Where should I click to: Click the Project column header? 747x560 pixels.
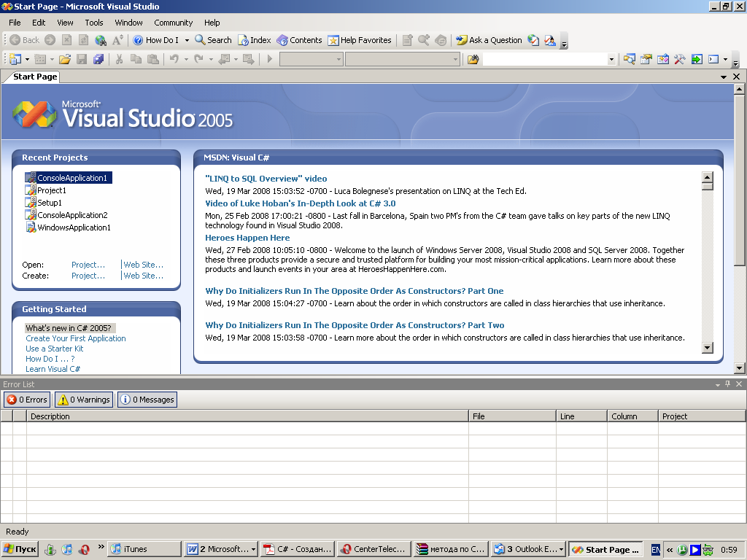(x=701, y=416)
